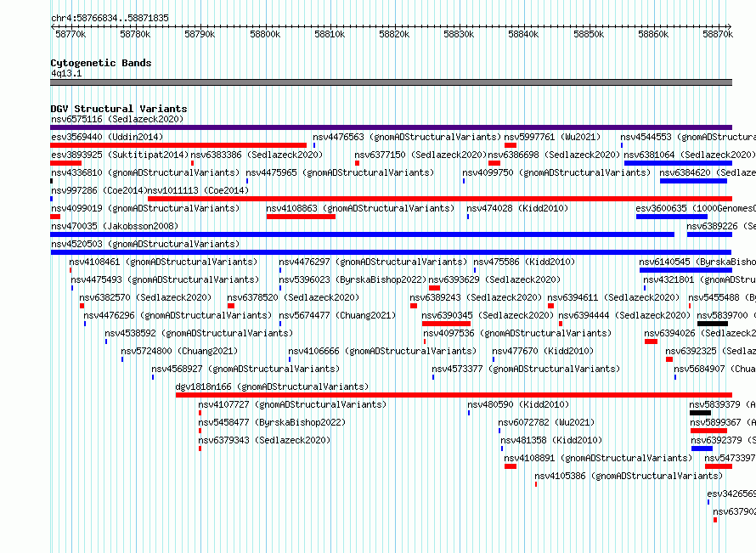Open the dgv1818n166 variant label
This screenshot has width=756, height=553.
272,387
